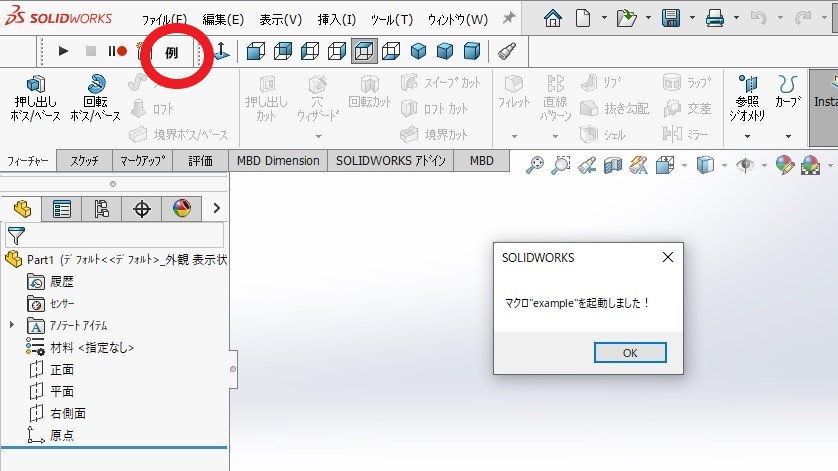Click the 例 custom macro button
The width and height of the screenshot is (838, 471).
[169, 52]
